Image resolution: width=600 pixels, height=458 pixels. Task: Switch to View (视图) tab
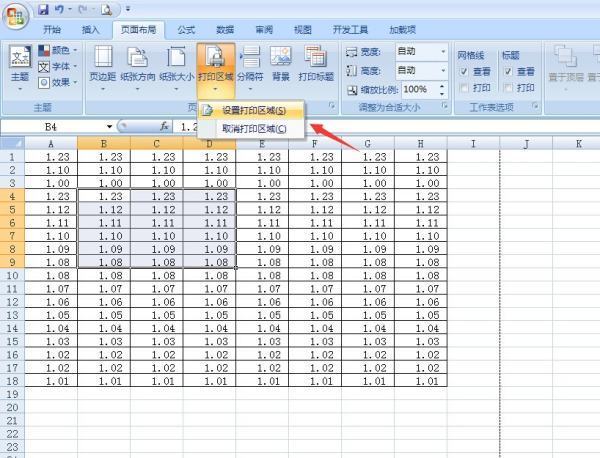[303, 30]
